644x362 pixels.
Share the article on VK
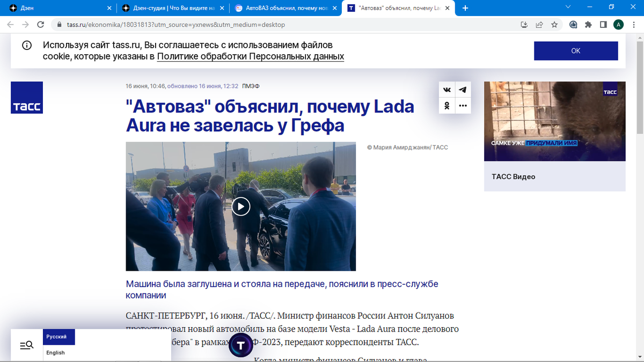click(x=447, y=90)
